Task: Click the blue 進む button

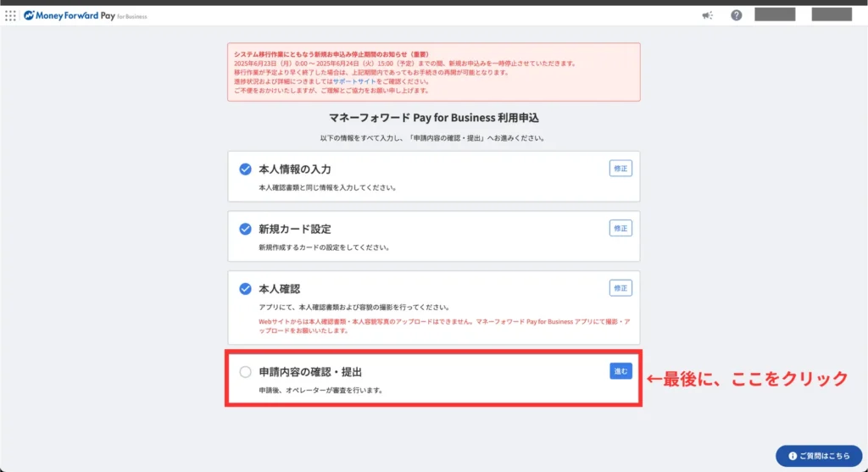Action: click(620, 370)
